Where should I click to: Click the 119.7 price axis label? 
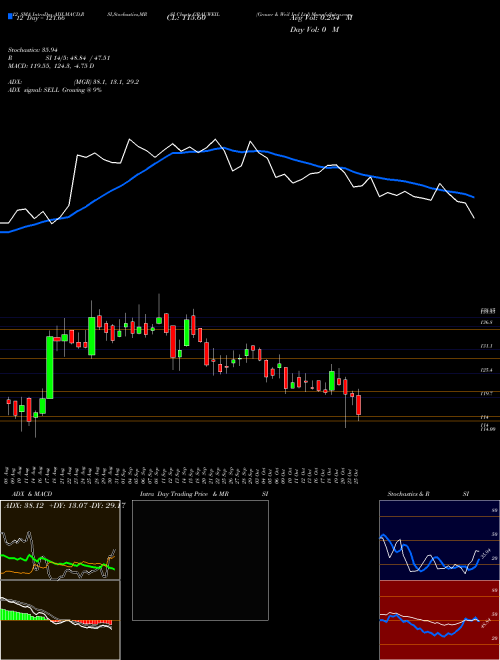click(x=487, y=393)
